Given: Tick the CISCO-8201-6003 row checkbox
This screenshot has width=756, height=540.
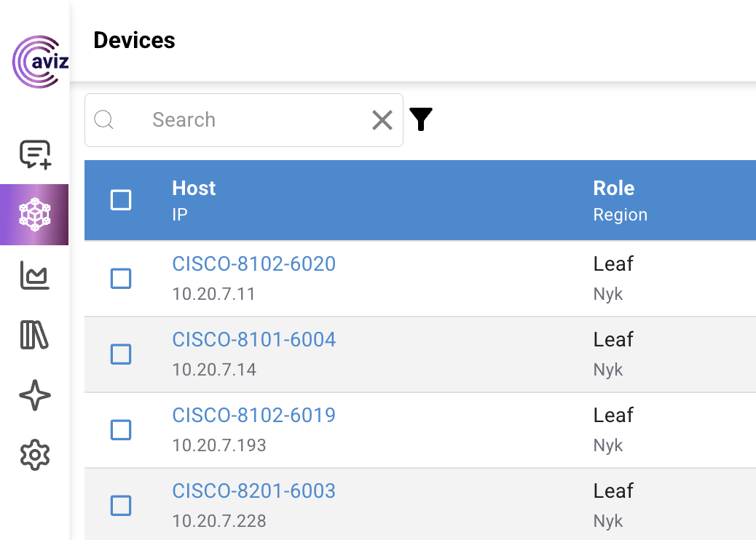Looking at the screenshot, I should 121,506.
